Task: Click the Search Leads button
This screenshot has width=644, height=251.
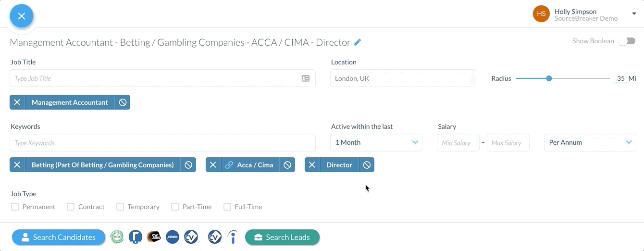Action: [x=282, y=237]
